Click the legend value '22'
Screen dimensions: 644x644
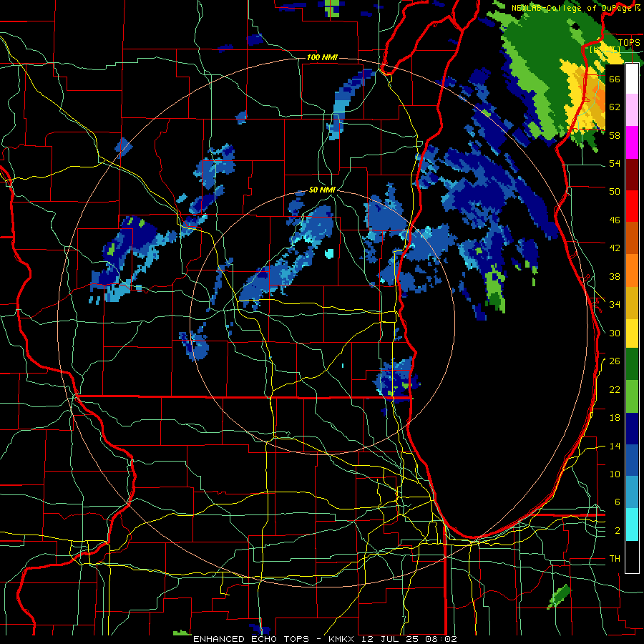tap(615, 389)
